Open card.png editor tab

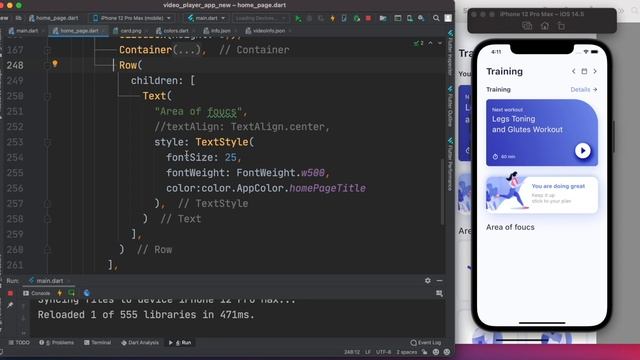131,31
